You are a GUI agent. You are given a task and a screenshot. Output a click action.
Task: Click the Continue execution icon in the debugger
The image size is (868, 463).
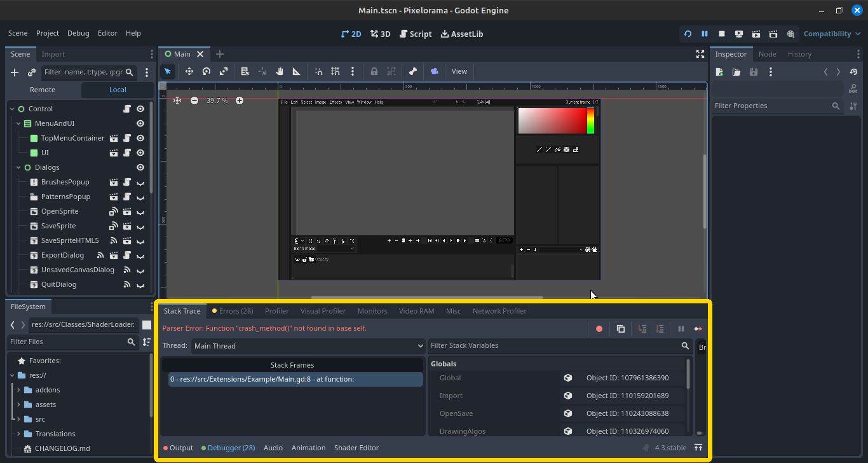(x=697, y=328)
